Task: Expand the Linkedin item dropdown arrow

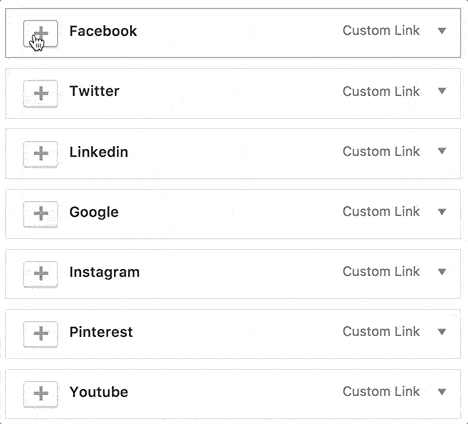Action: point(442,151)
